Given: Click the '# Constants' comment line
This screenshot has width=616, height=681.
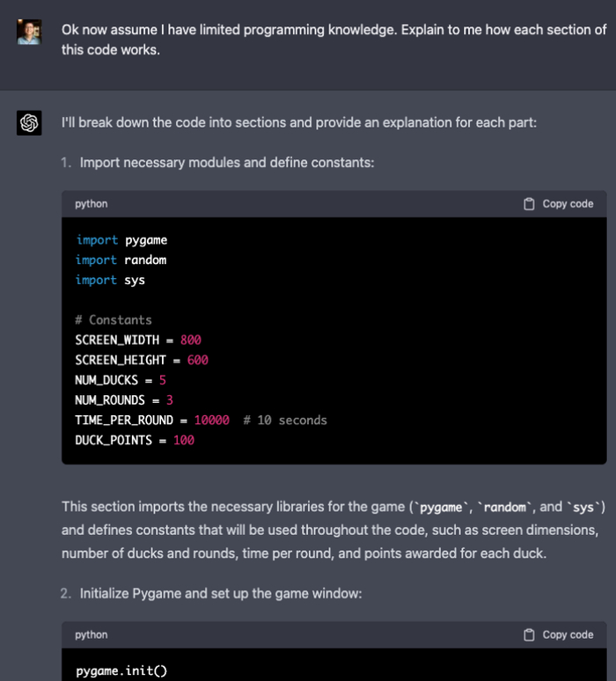Looking at the screenshot, I should 114,320.
